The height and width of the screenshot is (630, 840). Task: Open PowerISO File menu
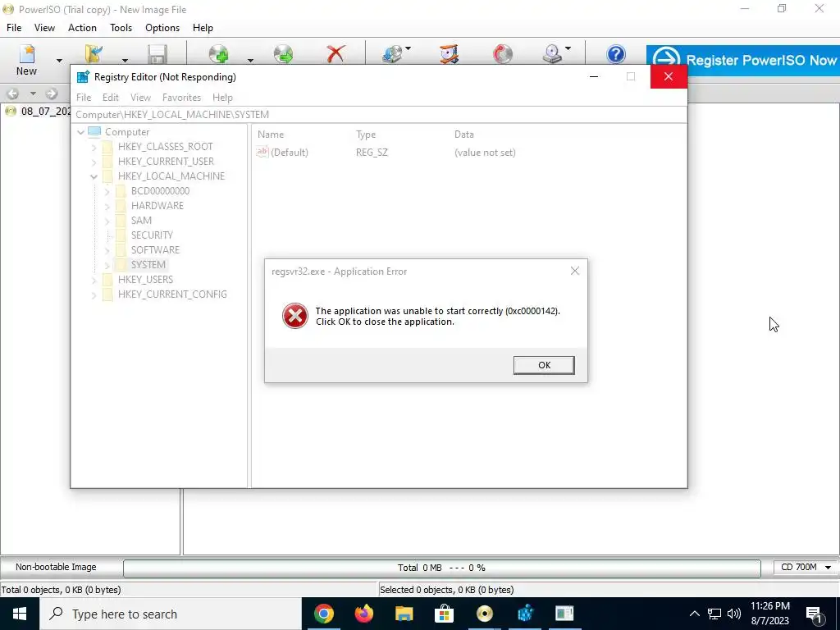(x=14, y=28)
